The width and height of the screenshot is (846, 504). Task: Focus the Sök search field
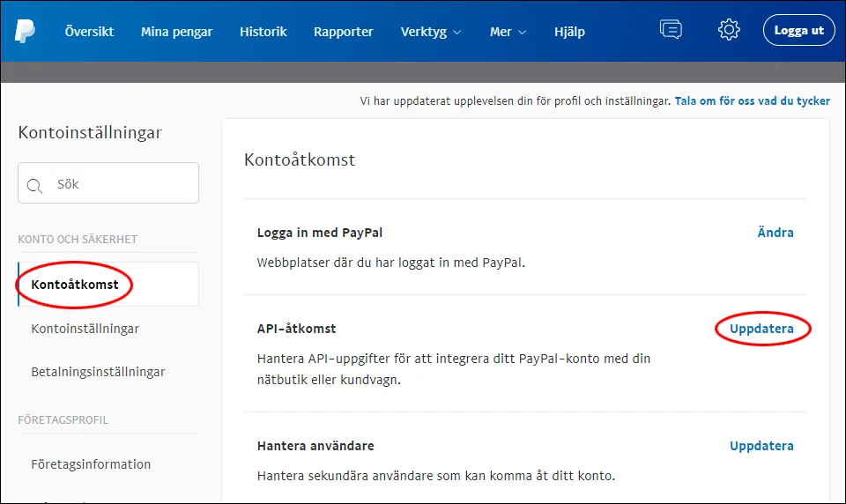108,183
